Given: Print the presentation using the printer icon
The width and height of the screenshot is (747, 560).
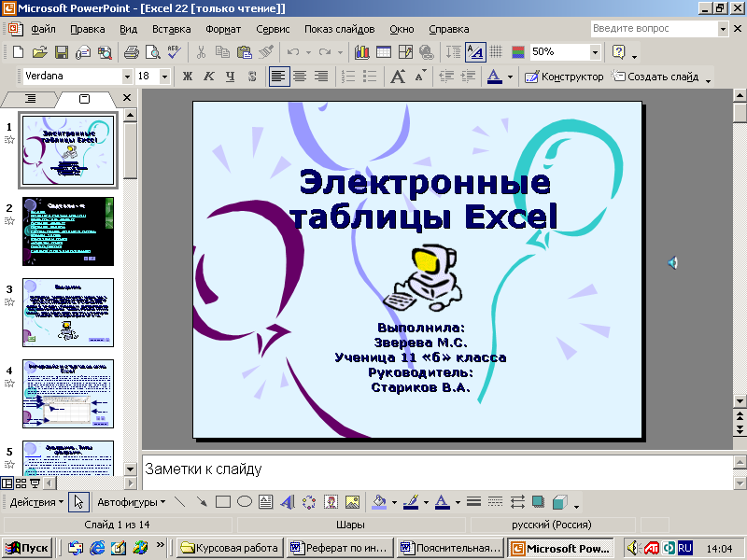Looking at the screenshot, I should tap(131, 52).
